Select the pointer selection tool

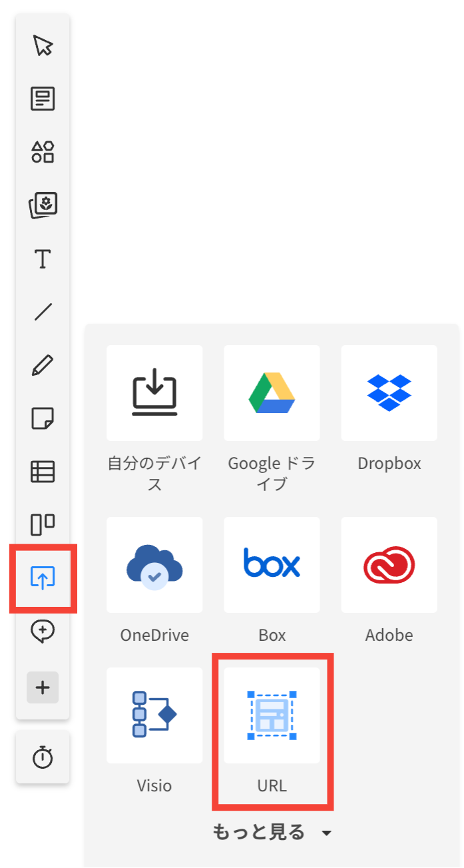pos(43,46)
